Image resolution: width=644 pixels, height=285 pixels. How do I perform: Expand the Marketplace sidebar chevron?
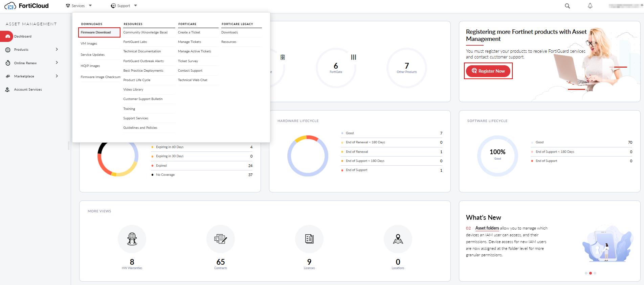click(x=57, y=76)
